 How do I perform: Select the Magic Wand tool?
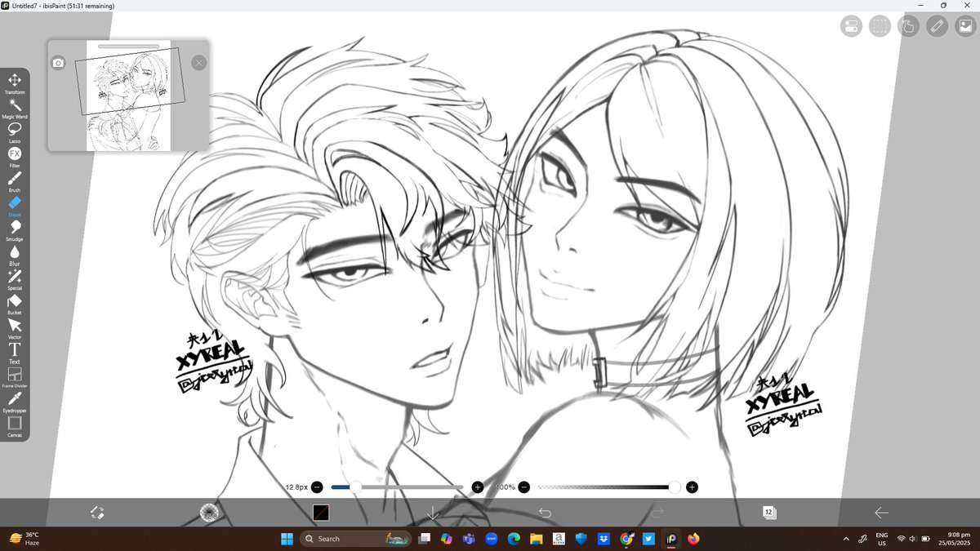pos(15,108)
